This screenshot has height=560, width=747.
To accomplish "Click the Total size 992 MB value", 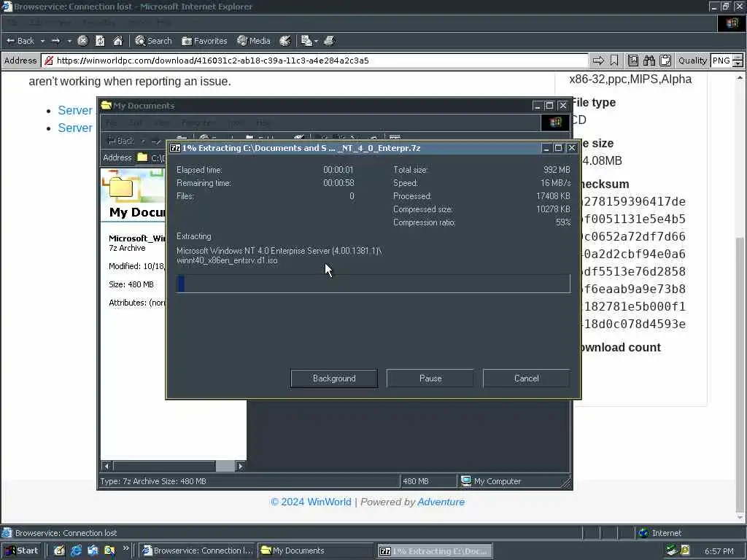I will [x=557, y=169].
